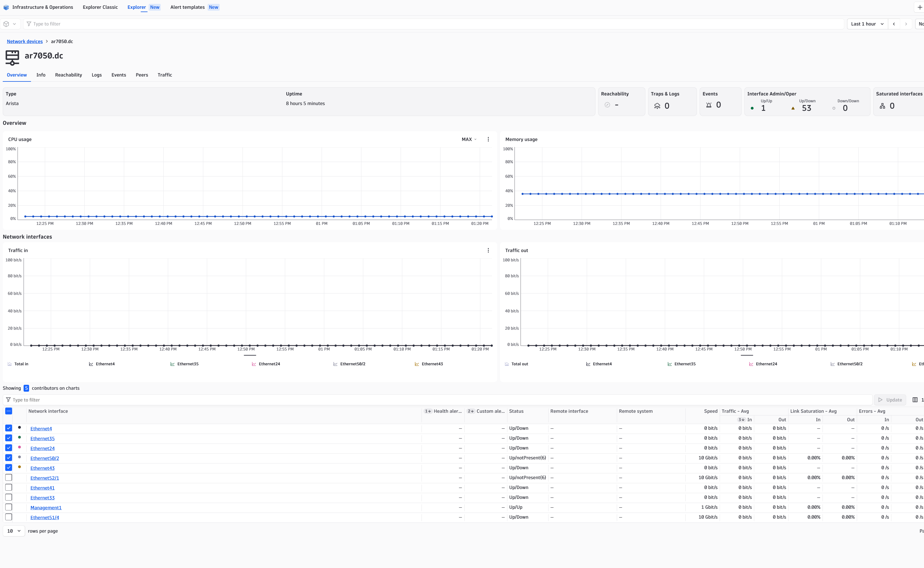Open the Last 1 hour timeframe dropdown

click(x=867, y=24)
